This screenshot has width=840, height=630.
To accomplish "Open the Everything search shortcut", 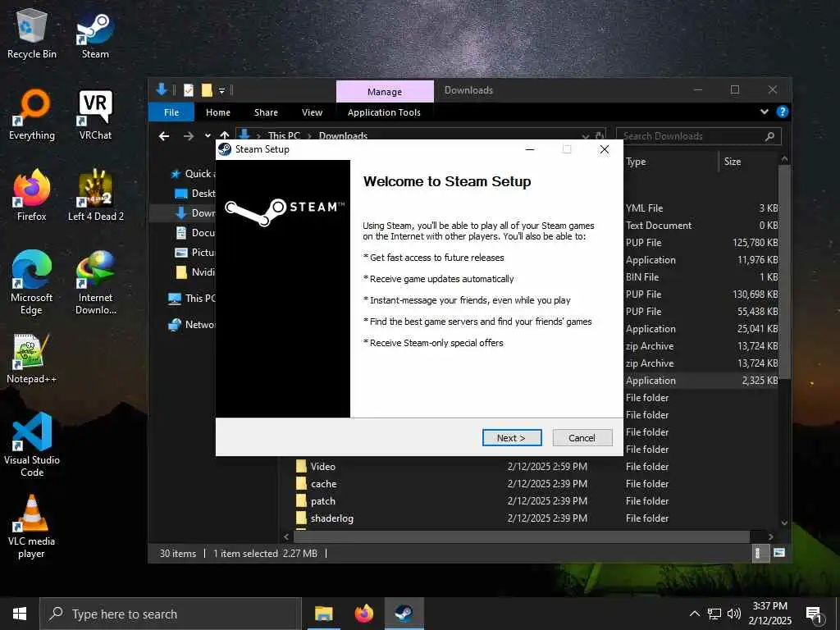I will (32, 115).
